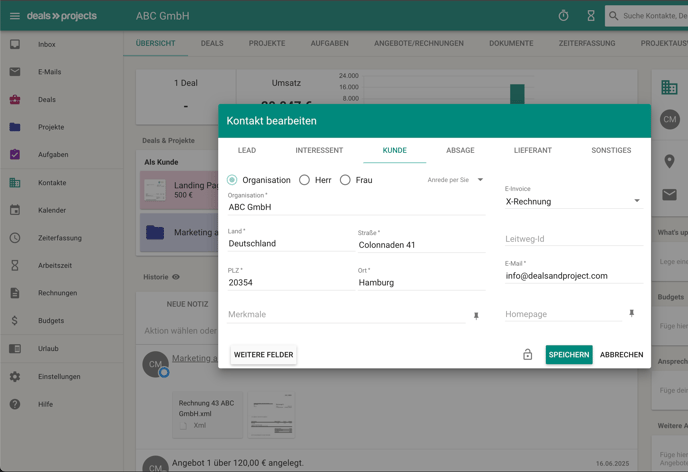Click the PLZ field 20354
Image resolution: width=688 pixels, height=472 pixels.
pyautogui.click(x=290, y=282)
